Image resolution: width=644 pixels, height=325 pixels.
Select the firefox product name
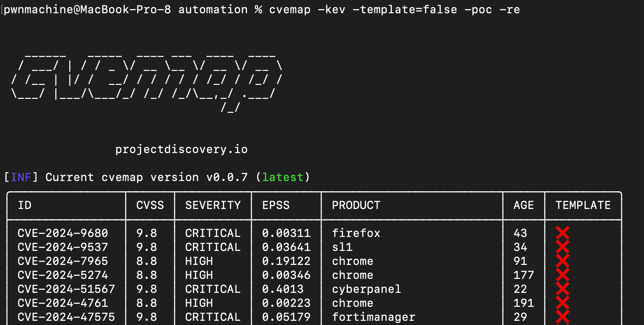click(356, 233)
